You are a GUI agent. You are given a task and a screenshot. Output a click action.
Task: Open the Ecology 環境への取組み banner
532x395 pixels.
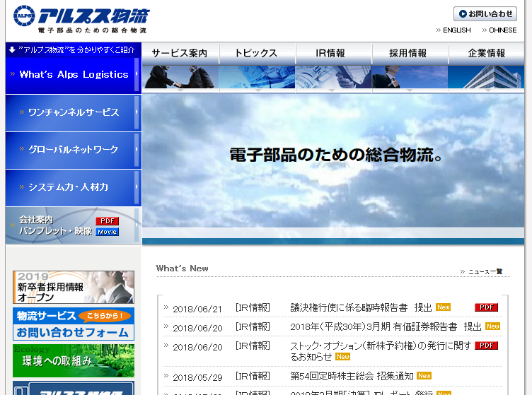point(74,361)
